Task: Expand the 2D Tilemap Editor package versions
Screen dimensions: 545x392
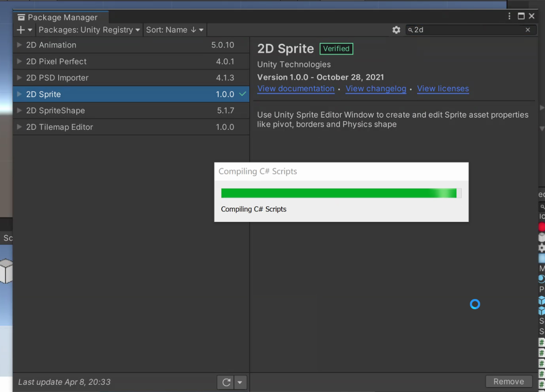Action: tap(19, 127)
